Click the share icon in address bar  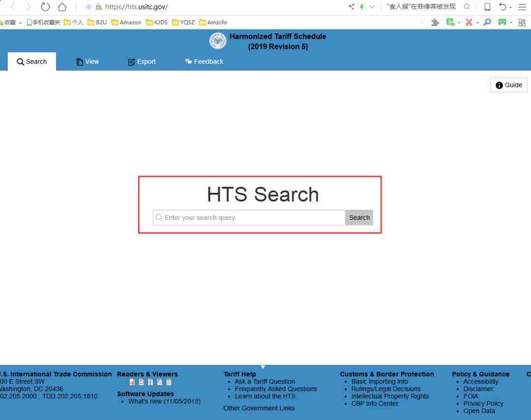[x=351, y=7]
